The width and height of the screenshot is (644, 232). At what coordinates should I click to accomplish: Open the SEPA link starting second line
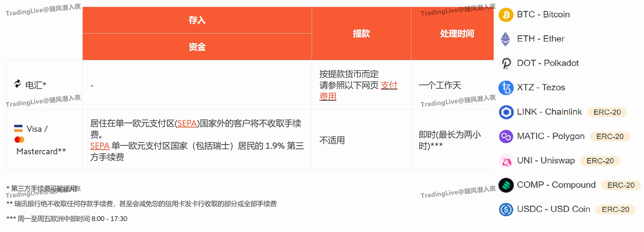100,146
